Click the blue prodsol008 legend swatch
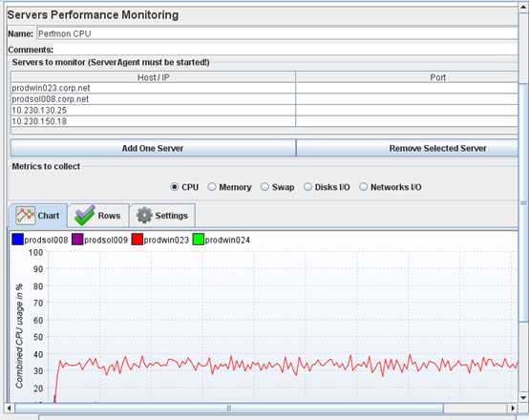The width and height of the screenshot is (529, 420). (17, 240)
